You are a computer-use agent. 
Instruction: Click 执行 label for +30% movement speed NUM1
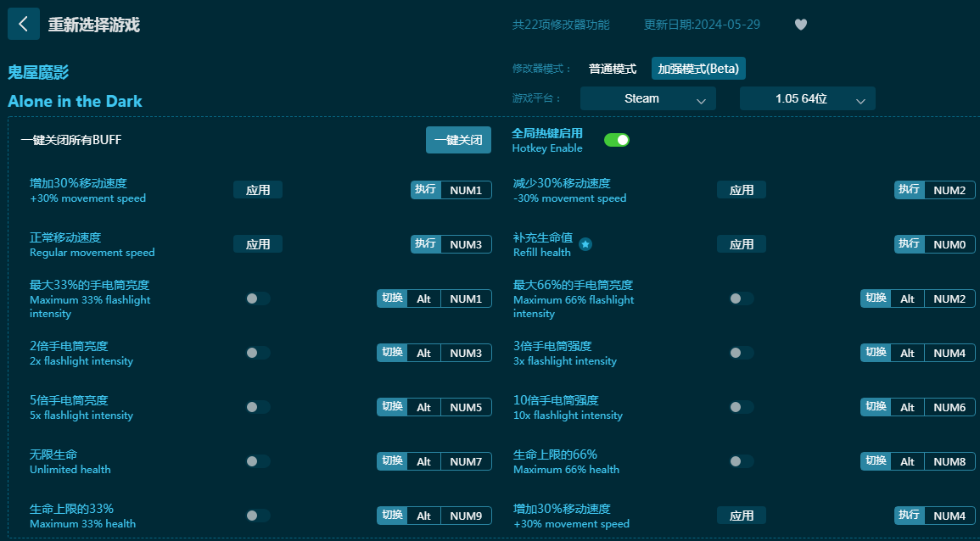click(x=426, y=189)
